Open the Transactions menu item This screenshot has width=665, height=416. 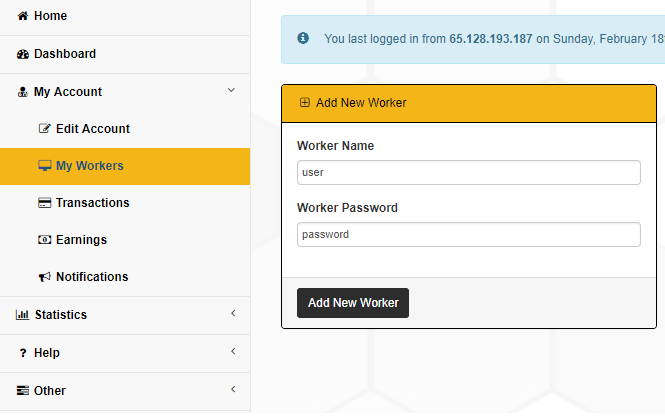[x=92, y=203]
